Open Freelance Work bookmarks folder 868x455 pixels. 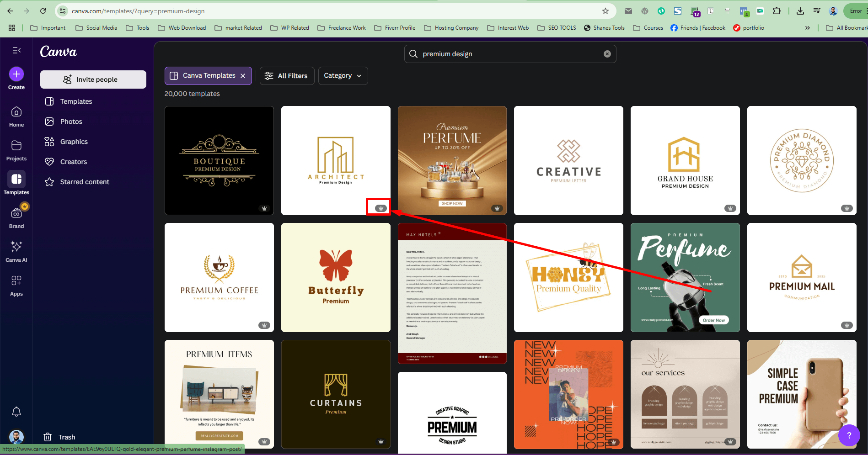tap(342, 28)
